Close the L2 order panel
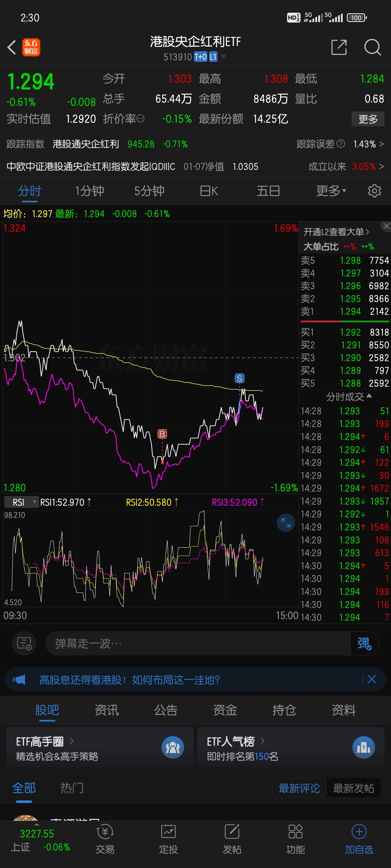 [x=386, y=226]
